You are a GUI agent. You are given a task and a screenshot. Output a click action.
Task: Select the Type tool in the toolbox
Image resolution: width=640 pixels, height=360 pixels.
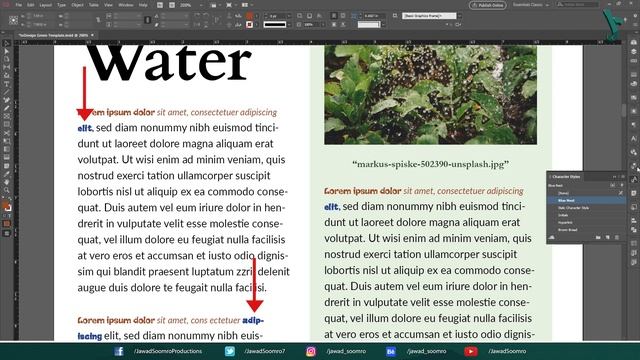[x=7, y=84]
